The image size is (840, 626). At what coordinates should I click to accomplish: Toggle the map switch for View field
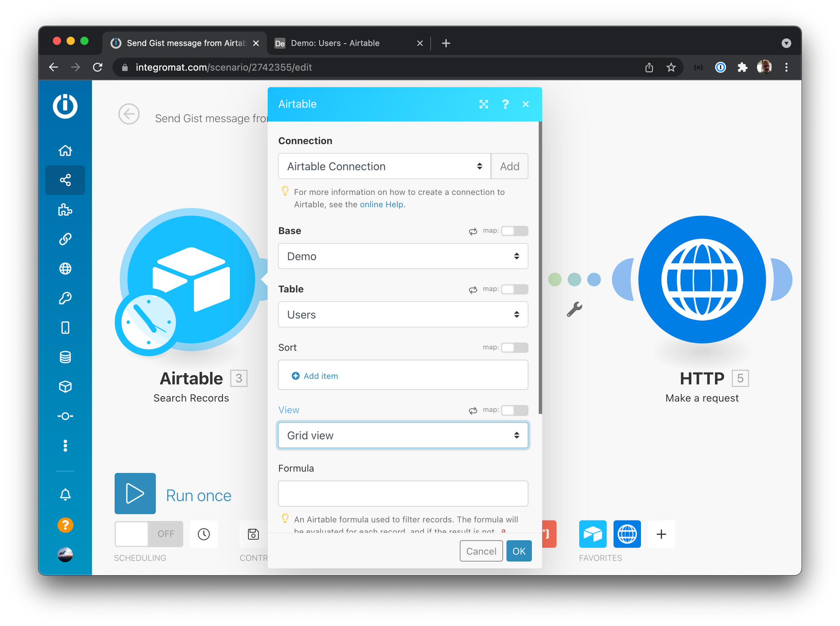(x=514, y=410)
